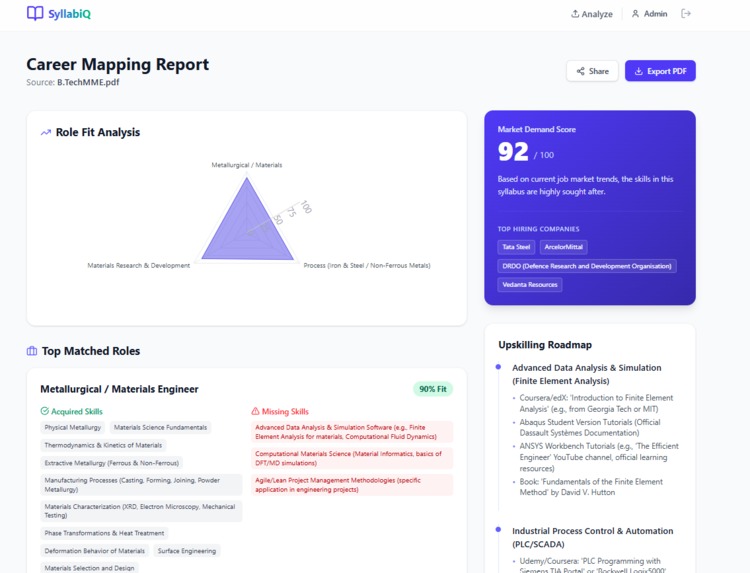Open the Analyze page
Viewport: 750px width, 573px height.
pyautogui.click(x=592, y=14)
